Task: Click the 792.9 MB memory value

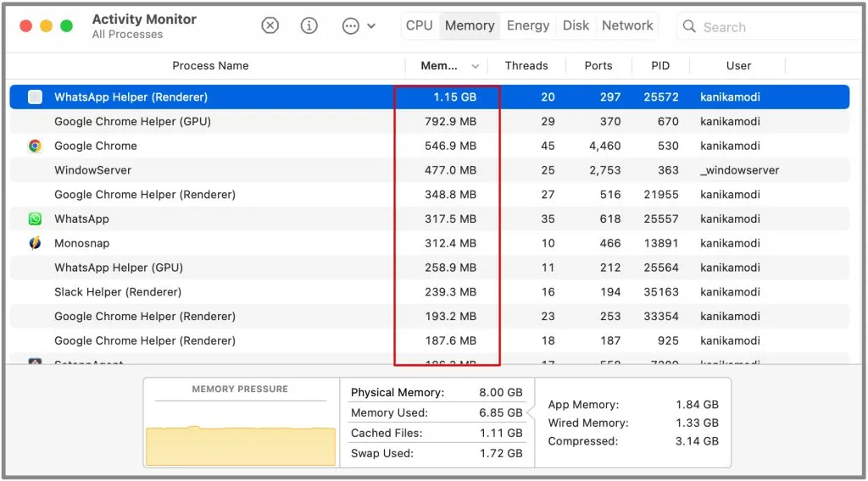Action: (x=450, y=122)
